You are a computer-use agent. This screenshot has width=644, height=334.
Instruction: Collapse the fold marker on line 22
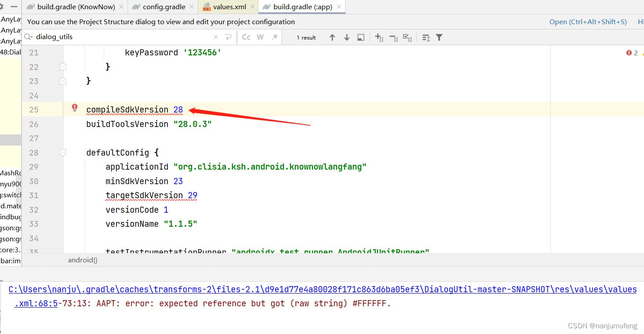pos(63,67)
